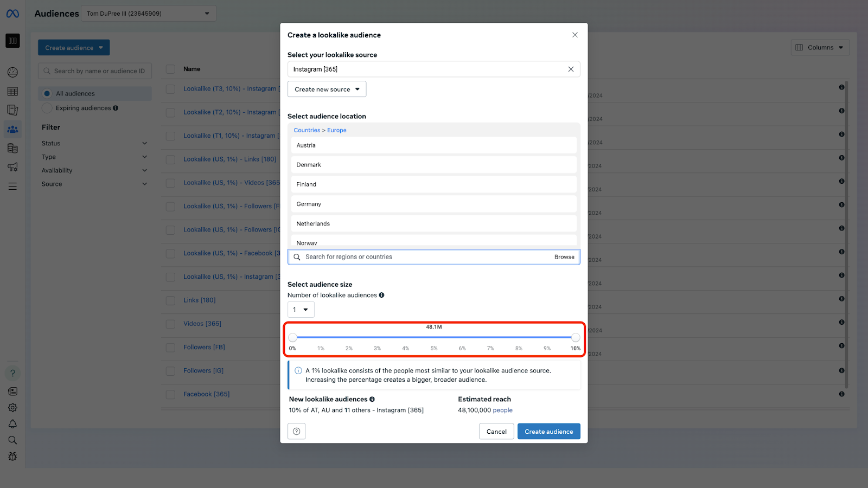Click the 10% slider handle
Screen dimensions: 868x488
click(576, 337)
